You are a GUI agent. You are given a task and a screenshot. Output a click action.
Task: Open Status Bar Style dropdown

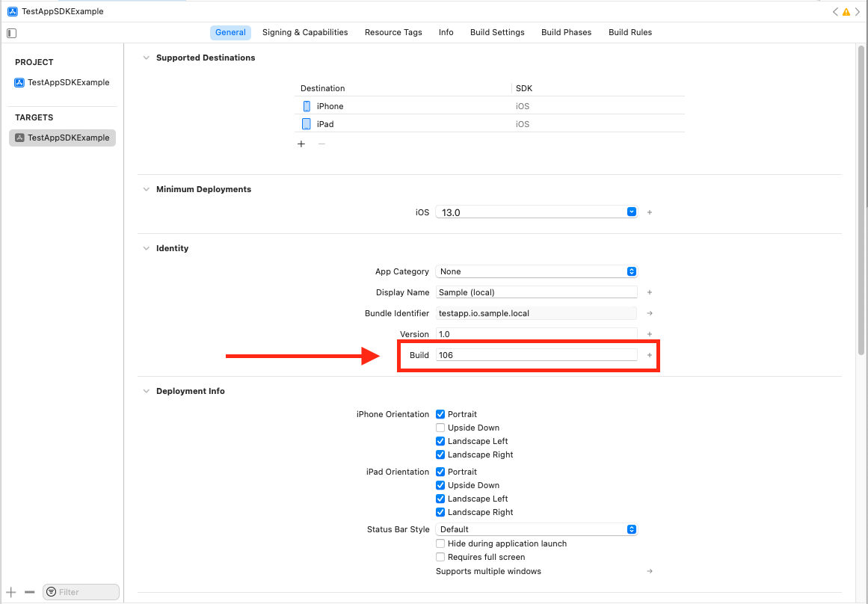[x=536, y=529]
